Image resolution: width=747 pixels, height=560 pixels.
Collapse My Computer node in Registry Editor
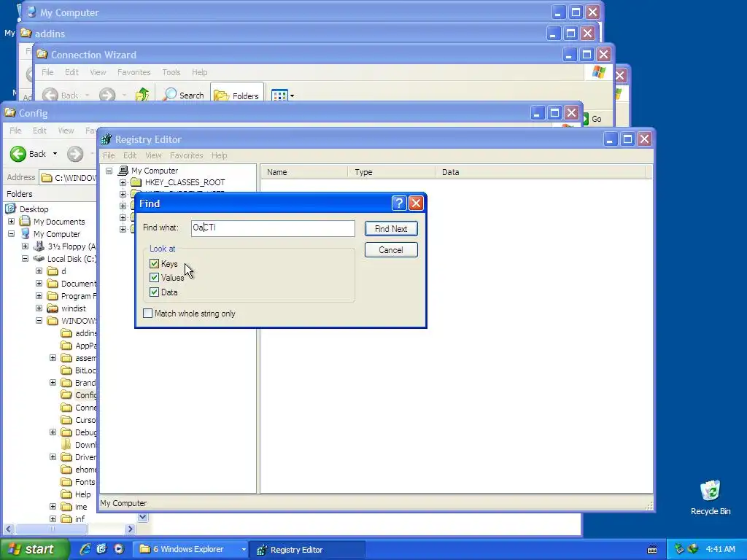pyautogui.click(x=109, y=171)
